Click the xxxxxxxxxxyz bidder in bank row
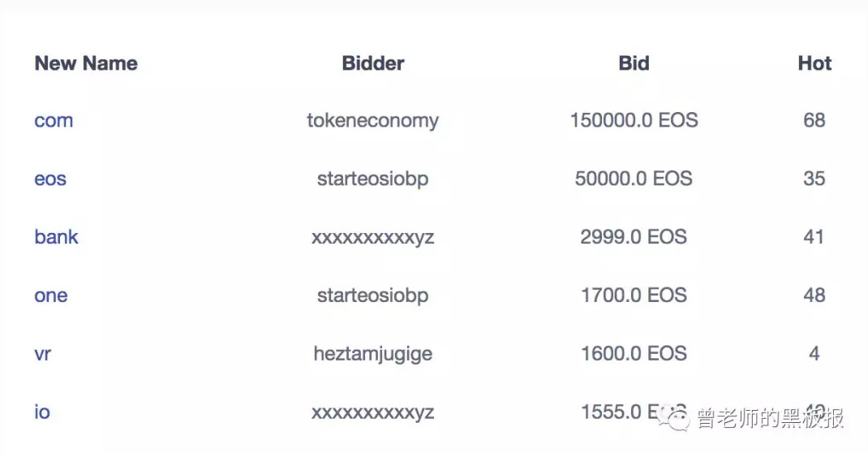Viewport: 868px width, 453px height. 372,237
